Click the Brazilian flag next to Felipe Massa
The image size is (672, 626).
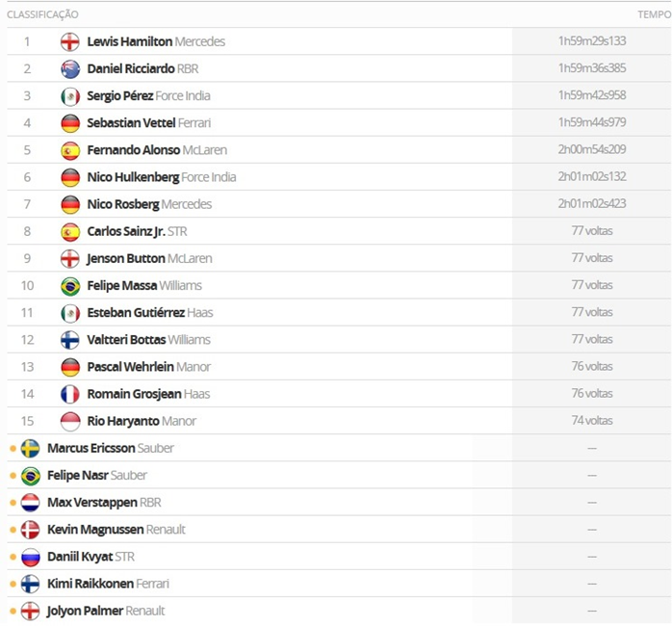coord(70,286)
